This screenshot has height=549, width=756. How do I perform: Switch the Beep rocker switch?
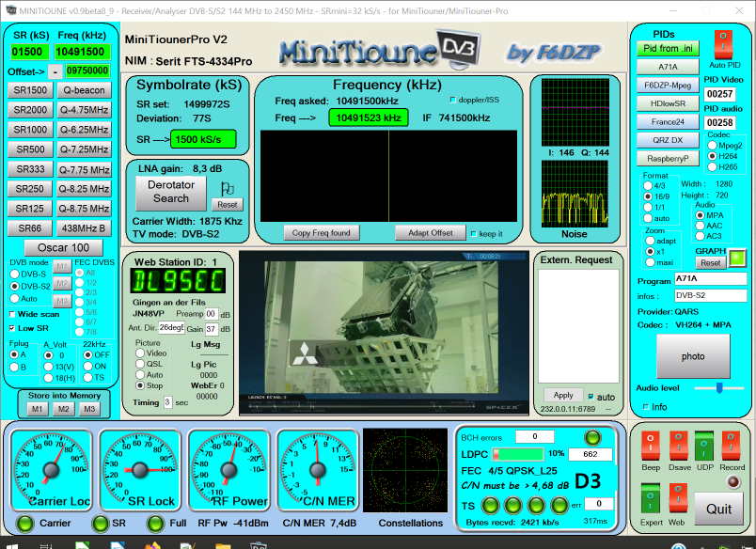(x=650, y=447)
